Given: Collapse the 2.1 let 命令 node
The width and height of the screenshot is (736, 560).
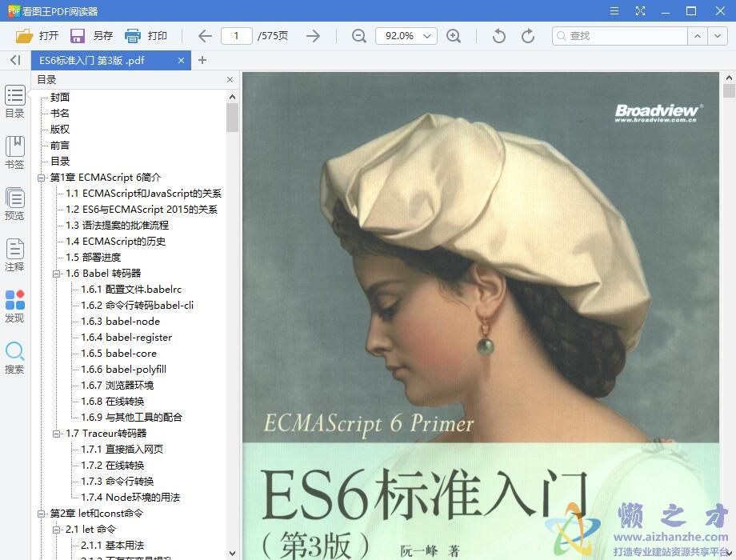Looking at the screenshot, I should 56,530.
